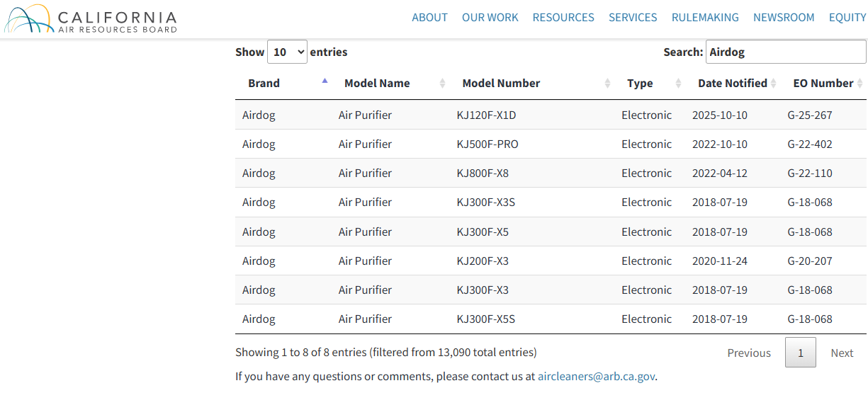Open the OUR WORK menu

point(490,18)
